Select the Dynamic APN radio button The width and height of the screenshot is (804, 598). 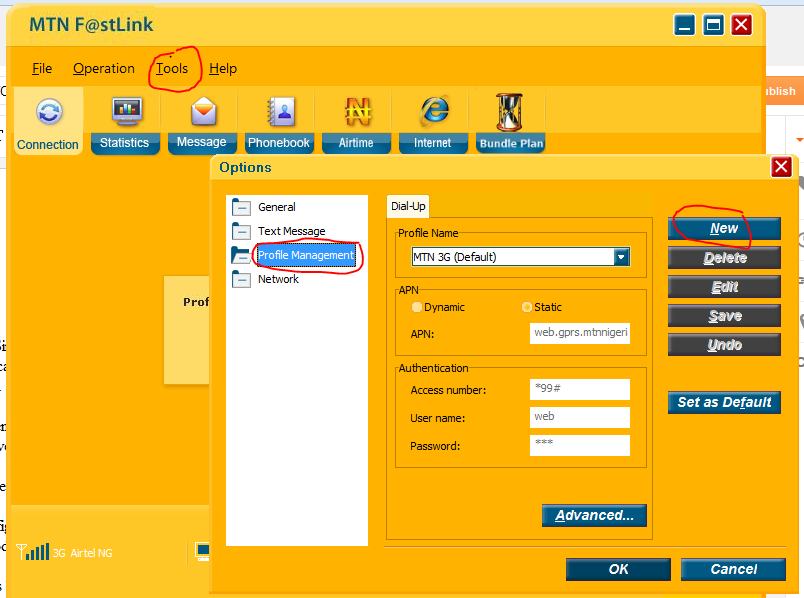coord(416,307)
